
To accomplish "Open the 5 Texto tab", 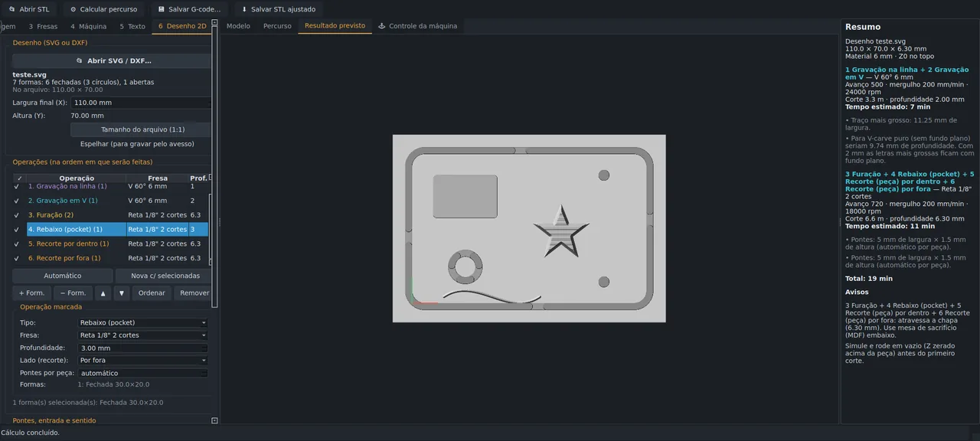I will [132, 26].
